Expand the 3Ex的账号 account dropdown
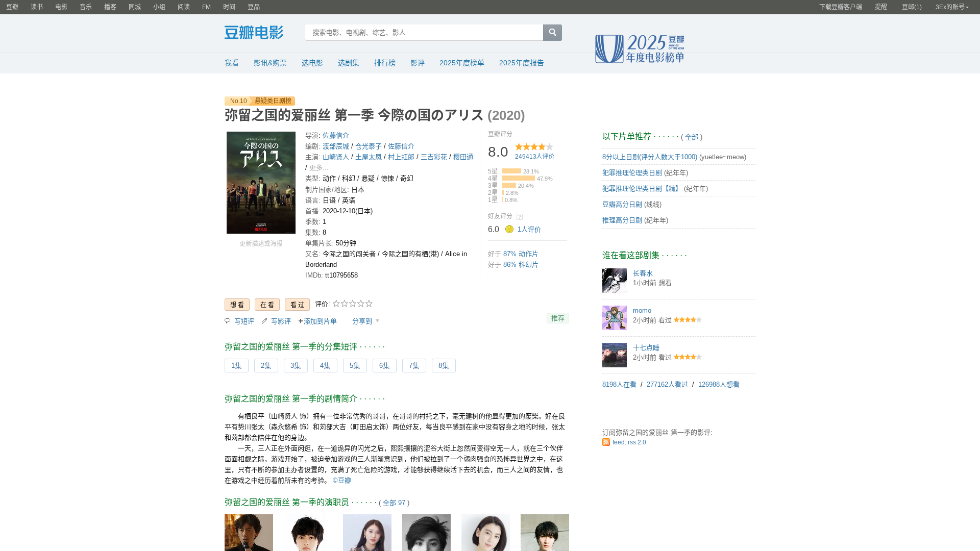Image resolution: width=980 pixels, height=551 pixels. click(952, 7)
